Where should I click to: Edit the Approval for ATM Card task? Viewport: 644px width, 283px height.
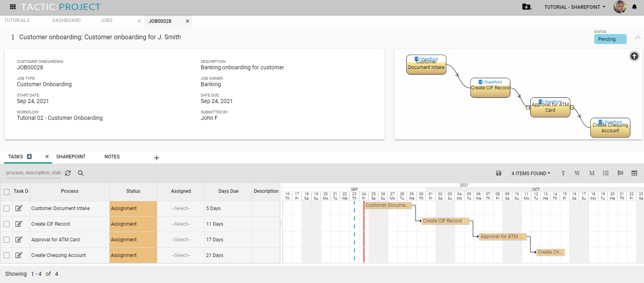point(19,239)
